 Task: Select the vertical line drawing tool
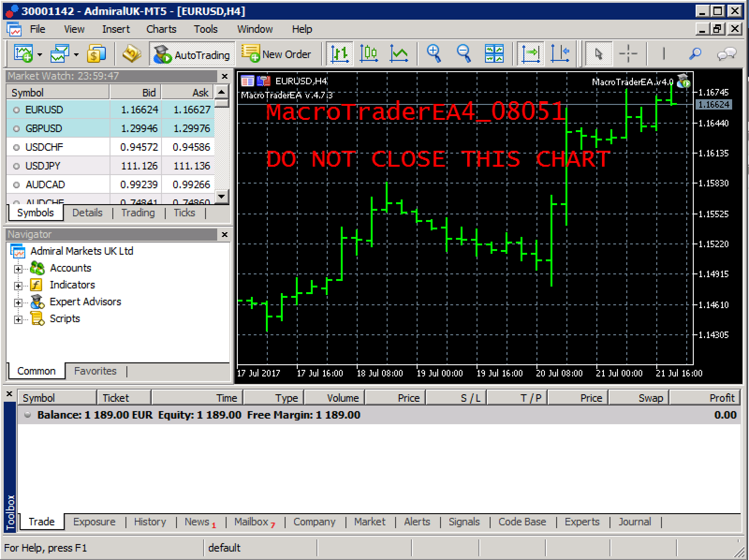pos(663,54)
